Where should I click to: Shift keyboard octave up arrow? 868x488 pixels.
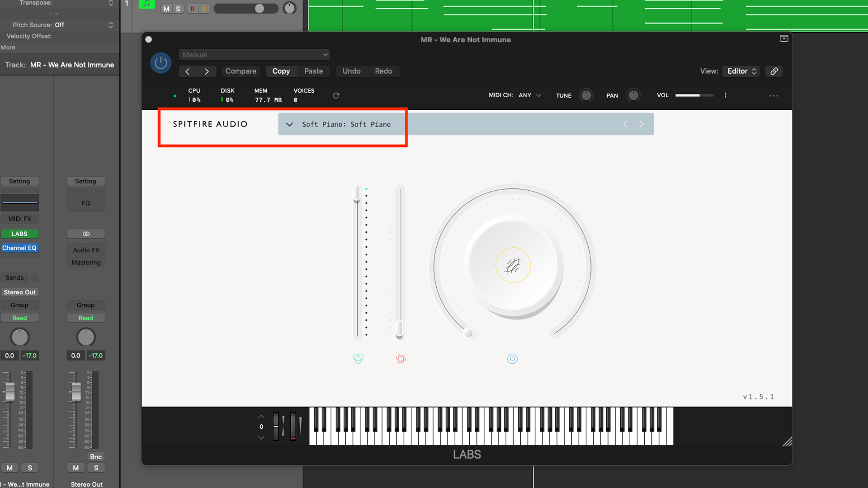point(261,417)
